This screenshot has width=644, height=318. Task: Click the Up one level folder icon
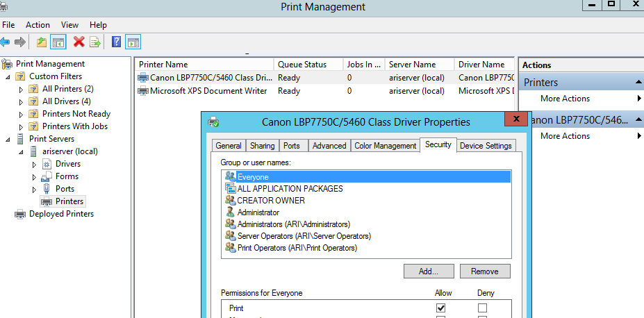click(42, 42)
